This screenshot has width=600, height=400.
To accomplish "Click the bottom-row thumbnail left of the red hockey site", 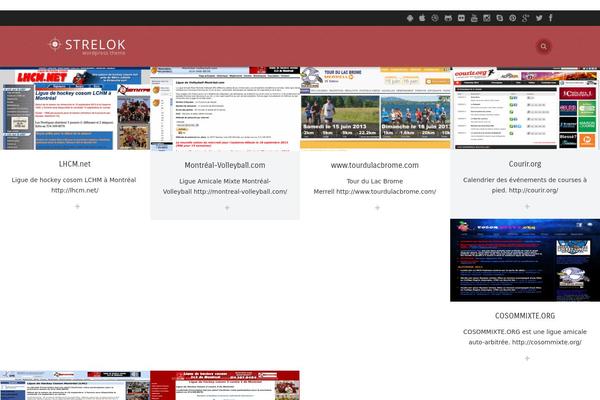I will click(x=75, y=385).
